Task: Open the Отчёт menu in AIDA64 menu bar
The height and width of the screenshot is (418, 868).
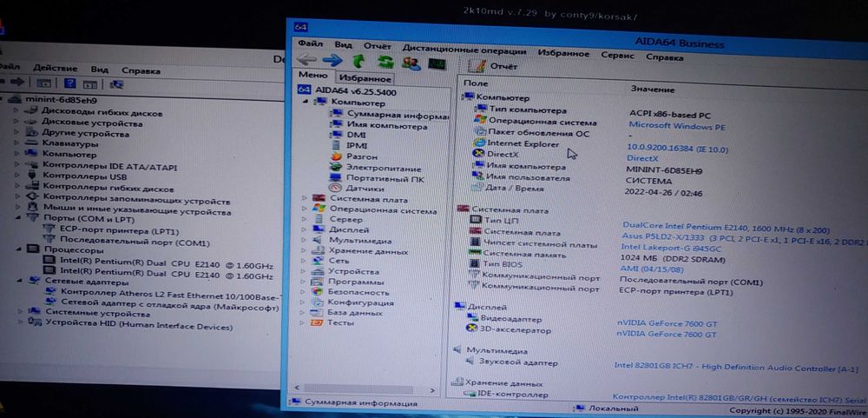Action: pos(377,47)
